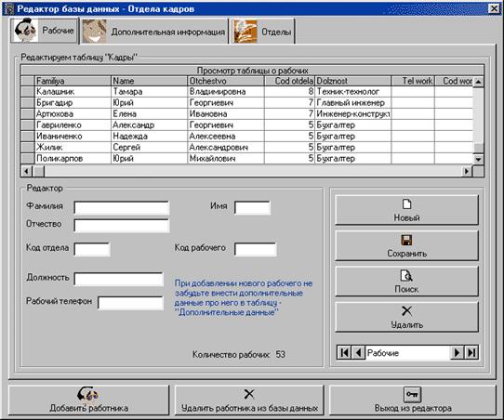Jump to last record in navigator
The width and height of the screenshot is (504, 420).
471,353
